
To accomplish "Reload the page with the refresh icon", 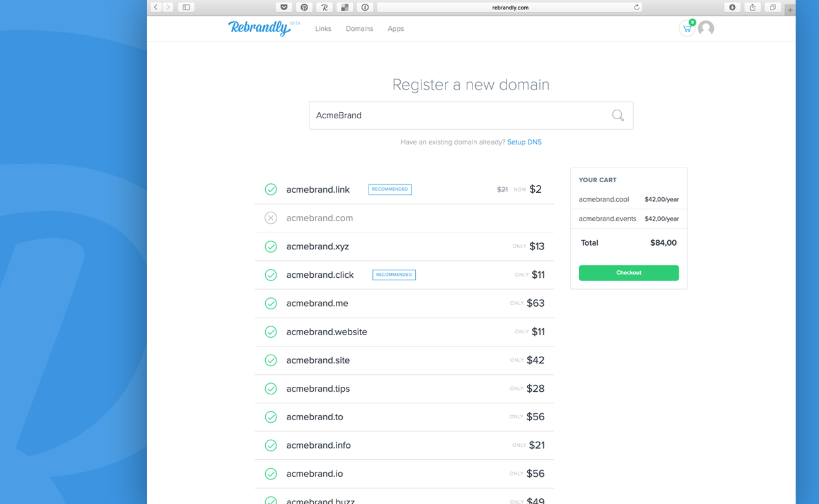I will [x=637, y=8].
